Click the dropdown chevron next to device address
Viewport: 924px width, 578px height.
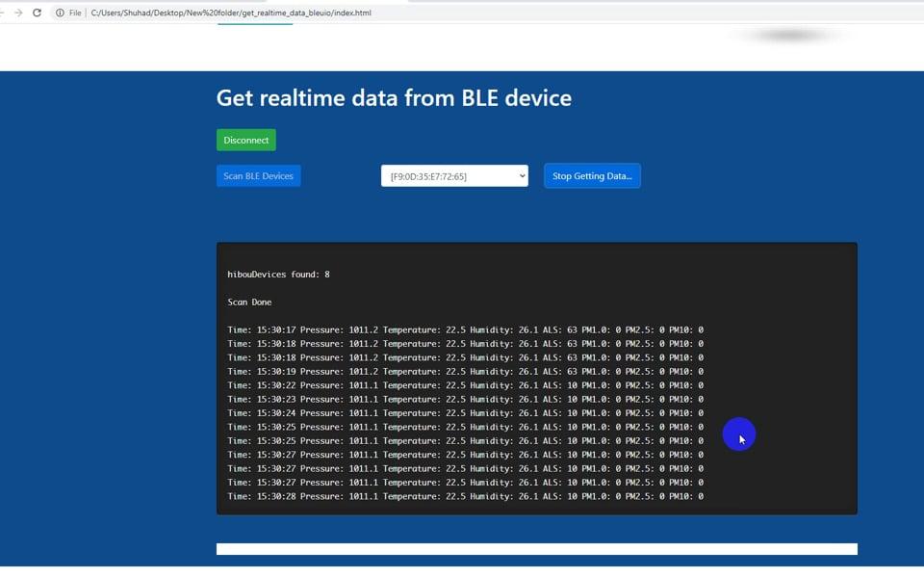click(521, 175)
